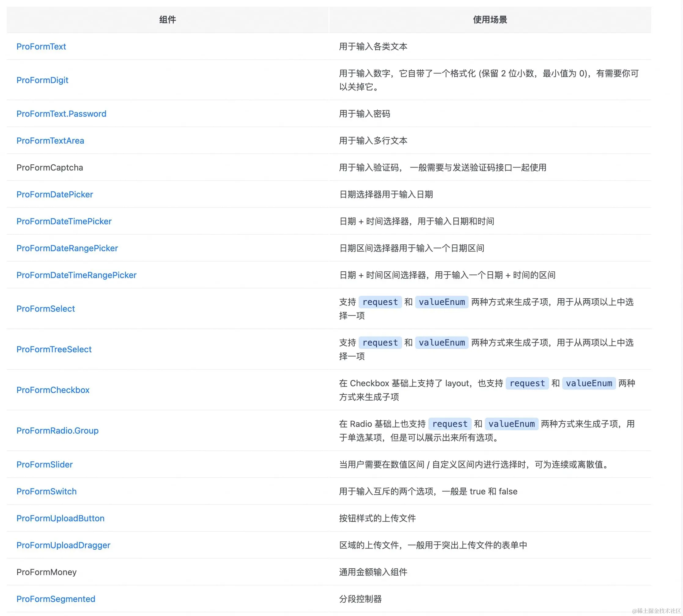This screenshot has width=683, height=616.
Task: Open the ProFormRadio.Group link
Action: click(57, 431)
